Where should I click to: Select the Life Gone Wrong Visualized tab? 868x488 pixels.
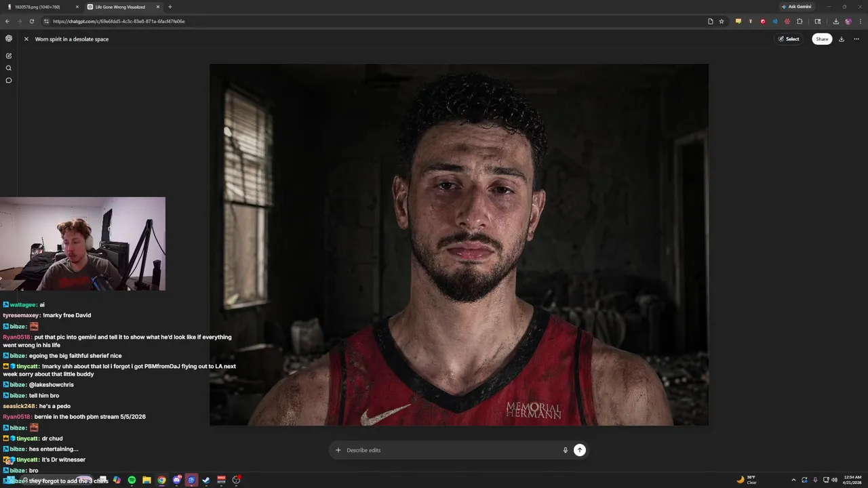click(123, 7)
